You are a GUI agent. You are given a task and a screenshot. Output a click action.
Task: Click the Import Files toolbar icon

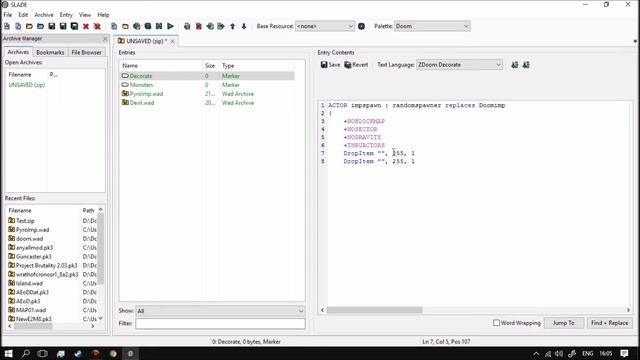pyautogui.click(x=137, y=26)
